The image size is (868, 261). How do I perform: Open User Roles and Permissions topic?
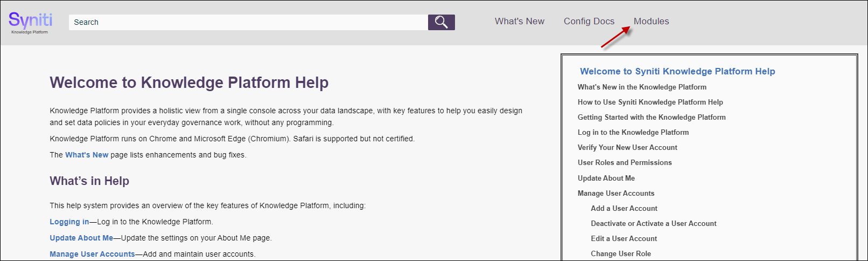625,162
